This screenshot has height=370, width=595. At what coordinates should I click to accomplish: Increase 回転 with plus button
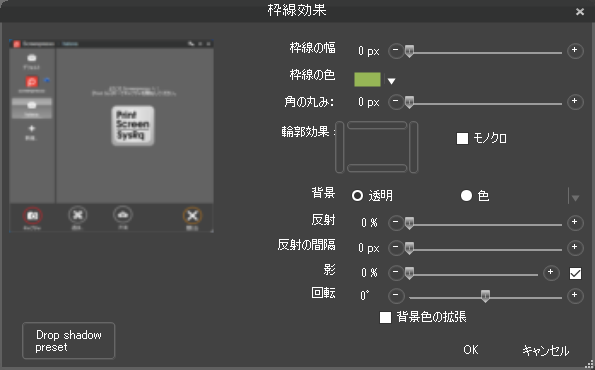(575, 296)
